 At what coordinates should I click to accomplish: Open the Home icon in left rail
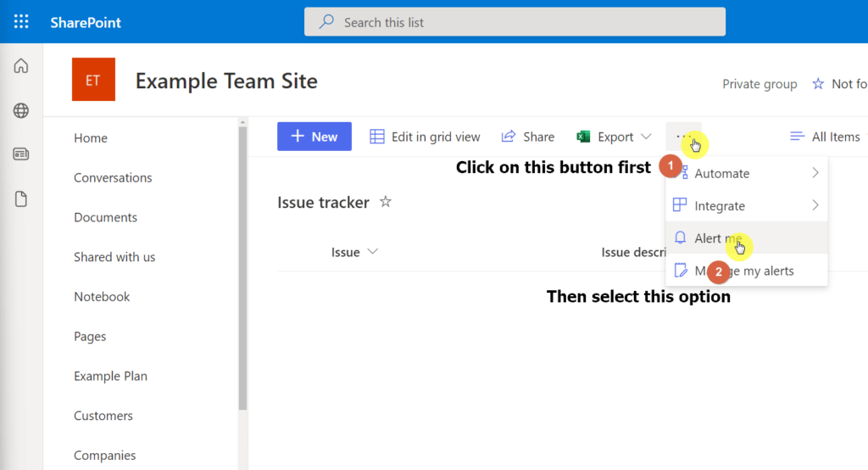[x=21, y=66]
